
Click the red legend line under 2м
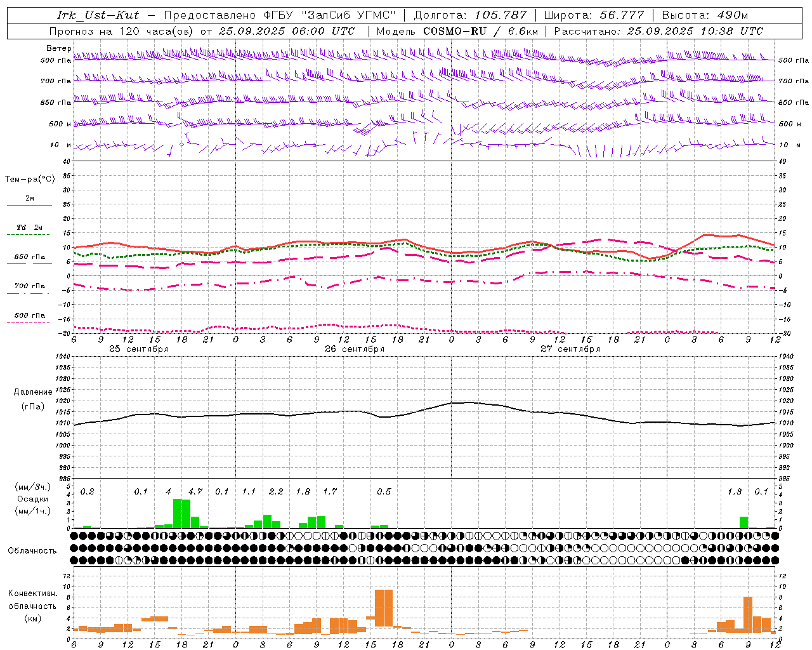pyautogui.click(x=29, y=205)
